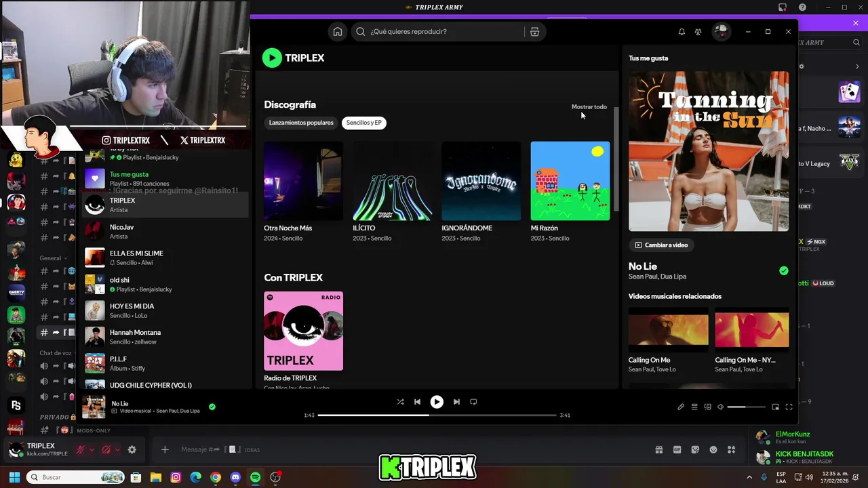The width and height of the screenshot is (868, 488).
Task: Toggle the liked checkmark next to No Lie in the right panel
Action: click(784, 270)
